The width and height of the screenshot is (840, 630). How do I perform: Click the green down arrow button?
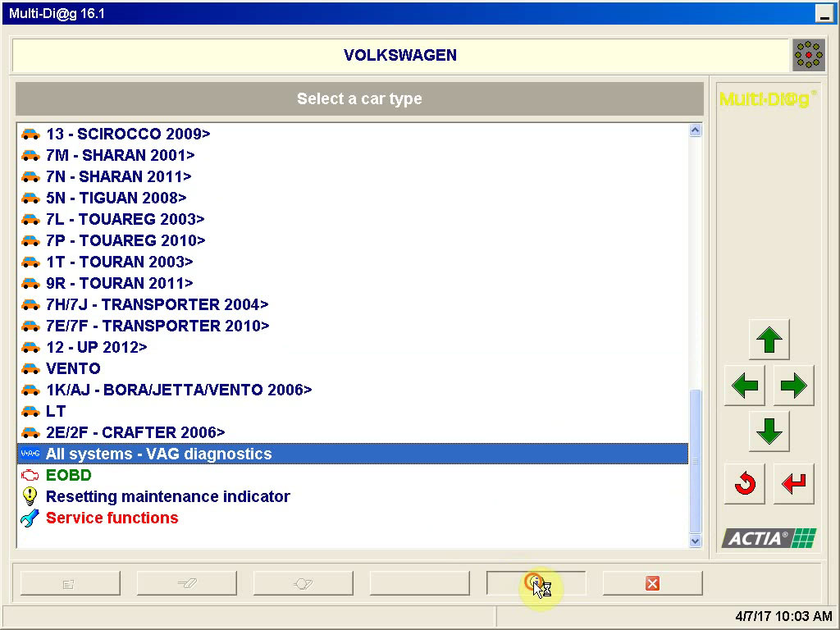pos(769,431)
